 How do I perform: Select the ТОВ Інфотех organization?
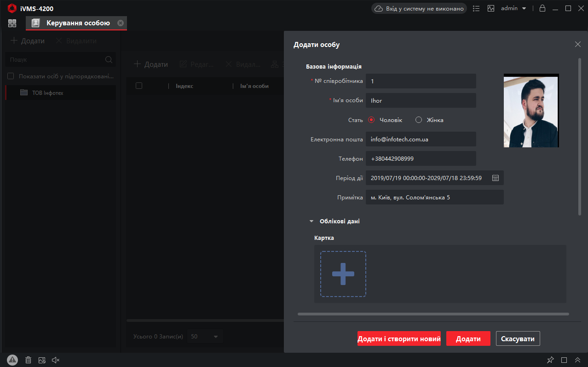coord(47,93)
